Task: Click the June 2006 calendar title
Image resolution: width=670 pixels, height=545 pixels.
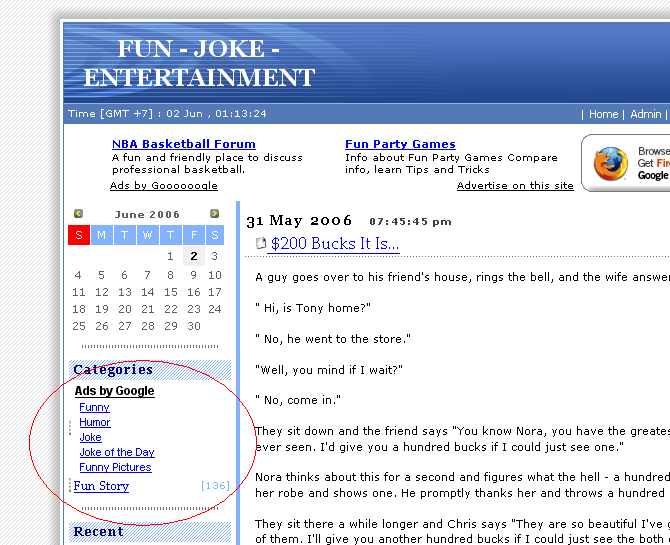Action: tap(147, 214)
